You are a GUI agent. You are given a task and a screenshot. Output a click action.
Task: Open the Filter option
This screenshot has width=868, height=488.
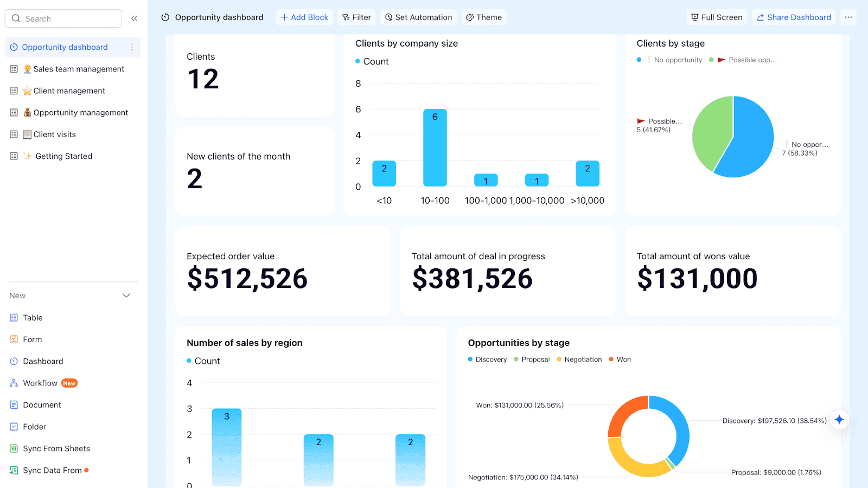click(356, 17)
